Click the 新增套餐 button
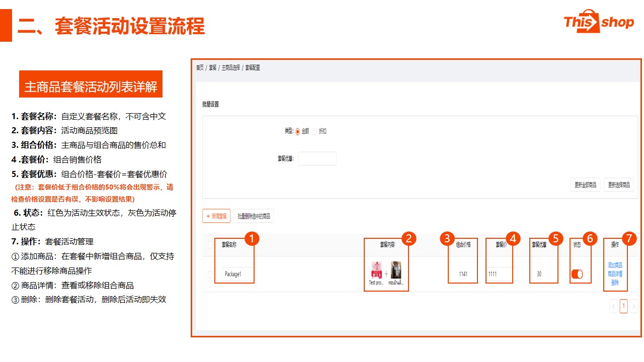Screen dimensions: 644x362 216,216
